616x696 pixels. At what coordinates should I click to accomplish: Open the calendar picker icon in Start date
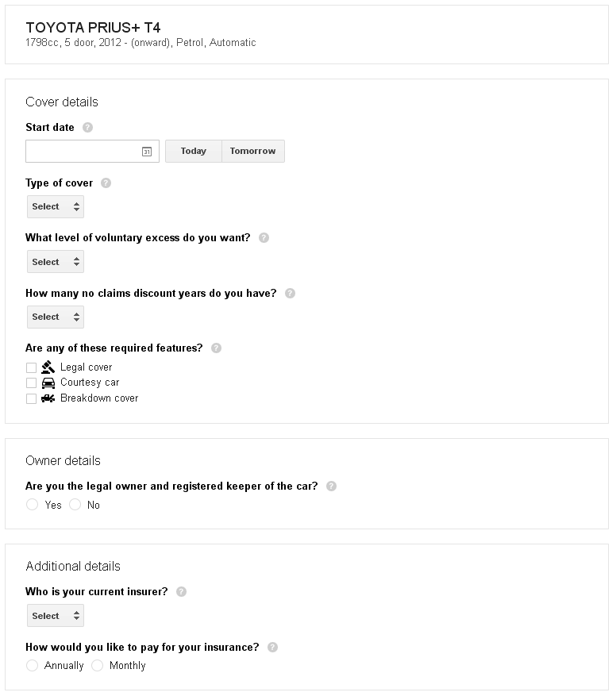click(x=147, y=152)
